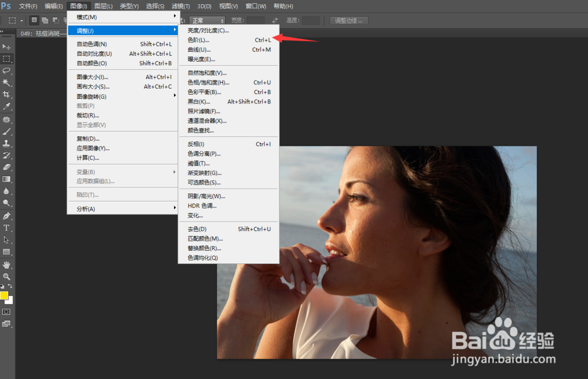Choose 色阶(L)... Levels from adjustments
The width and height of the screenshot is (588, 379).
(x=229, y=40)
